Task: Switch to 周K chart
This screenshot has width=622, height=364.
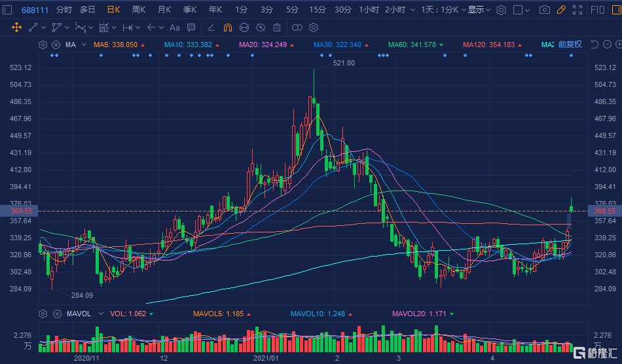Action: tap(138, 10)
